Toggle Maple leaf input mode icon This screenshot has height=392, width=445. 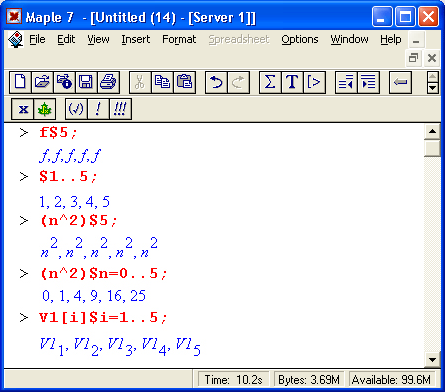tap(44, 109)
